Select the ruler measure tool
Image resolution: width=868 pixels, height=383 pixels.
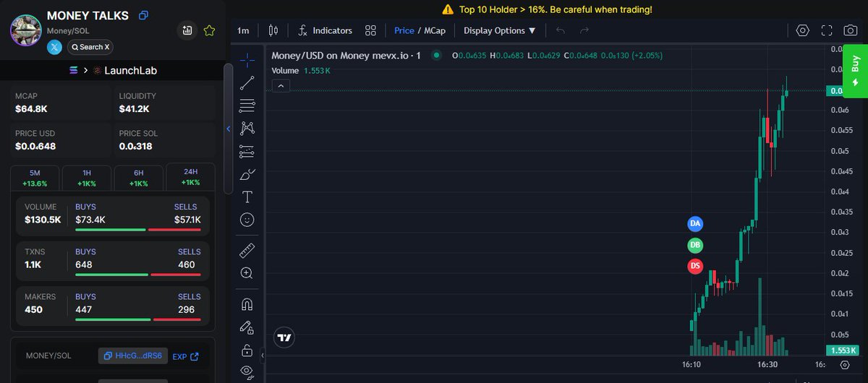pos(247,251)
